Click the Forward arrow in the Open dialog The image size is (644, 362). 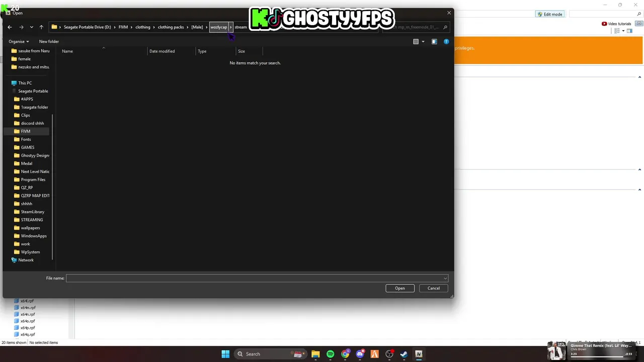click(21, 27)
